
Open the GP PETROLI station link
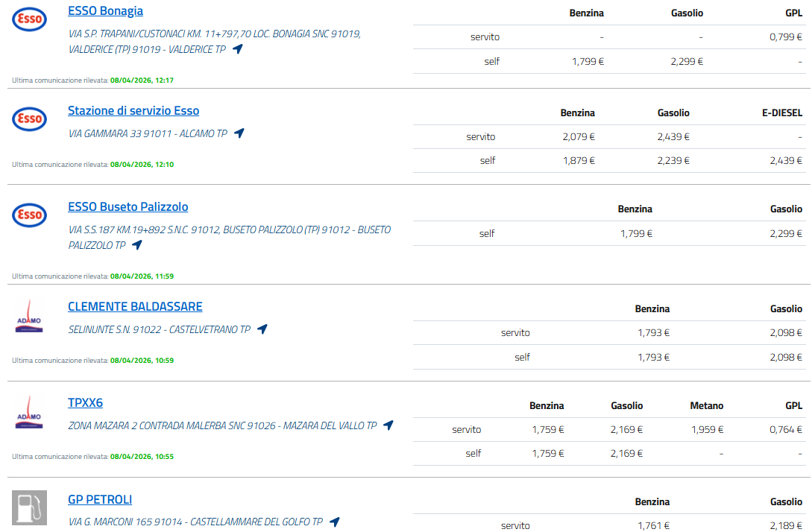pos(100,499)
